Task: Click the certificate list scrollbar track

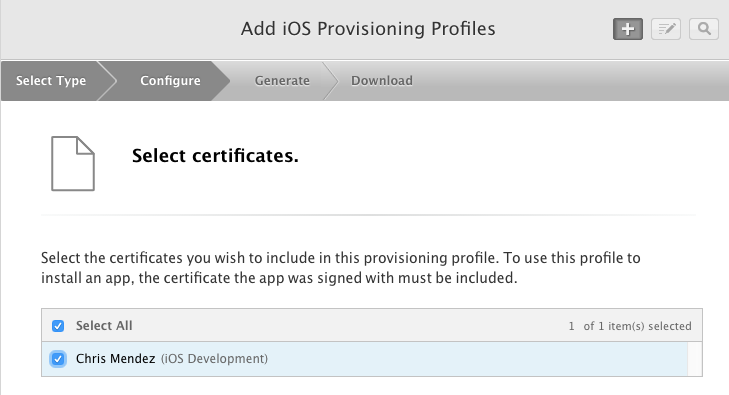Action: click(x=695, y=359)
